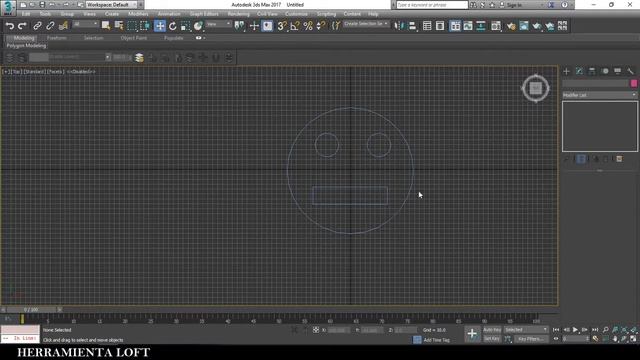Click the Unlink Selection icon
This screenshot has height=360, width=640.
[50, 26]
